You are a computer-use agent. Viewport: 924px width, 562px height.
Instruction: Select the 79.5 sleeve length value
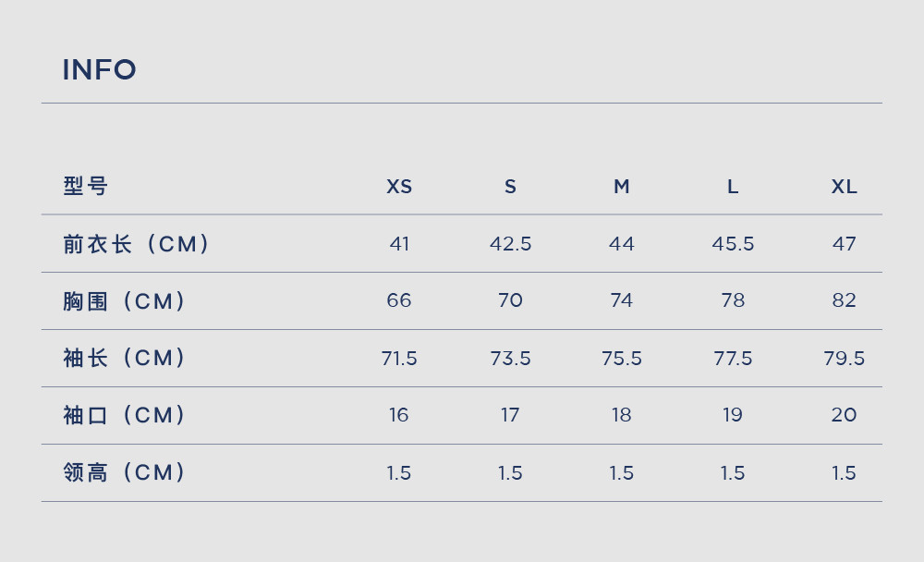[x=844, y=358]
